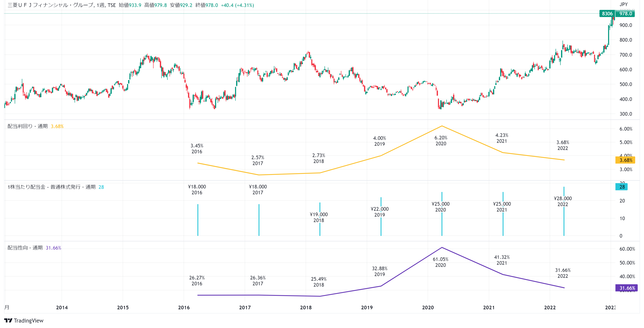The image size is (644, 328).
Task: Click the 2.57% 2017 yield label
Action: (x=258, y=160)
